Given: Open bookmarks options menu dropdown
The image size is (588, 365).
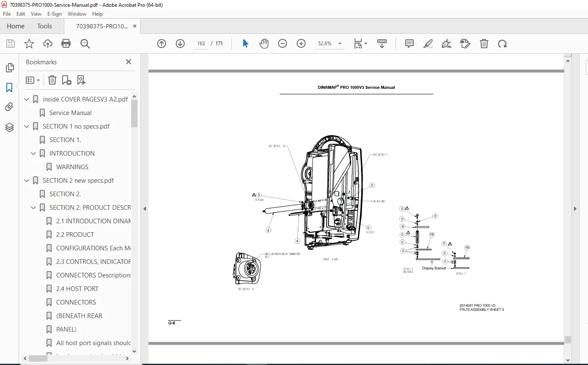Looking at the screenshot, I should 33,80.
